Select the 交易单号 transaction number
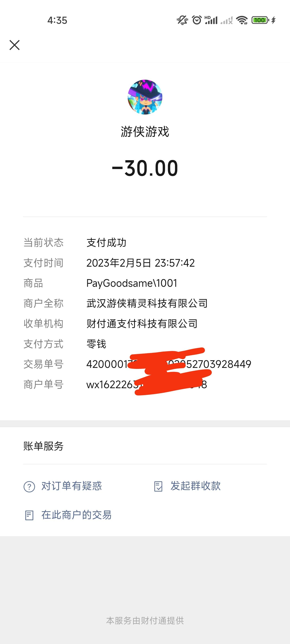The width and height of the screenshot is (290, 644). 169,364
